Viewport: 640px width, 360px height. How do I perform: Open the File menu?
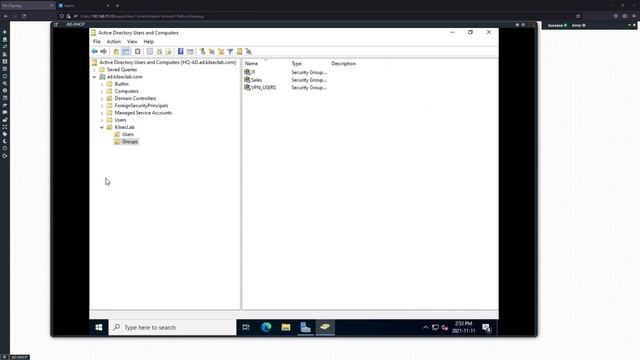(97, 42)
